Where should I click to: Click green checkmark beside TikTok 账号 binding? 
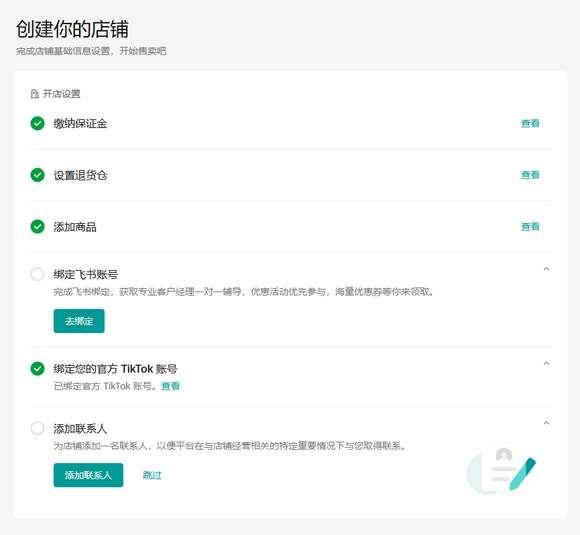37,369
